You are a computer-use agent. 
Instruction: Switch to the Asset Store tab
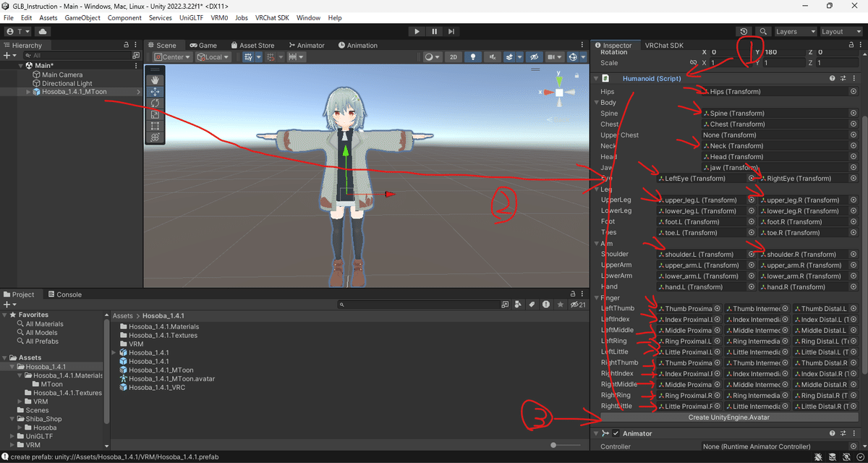(x=252, y=45)
